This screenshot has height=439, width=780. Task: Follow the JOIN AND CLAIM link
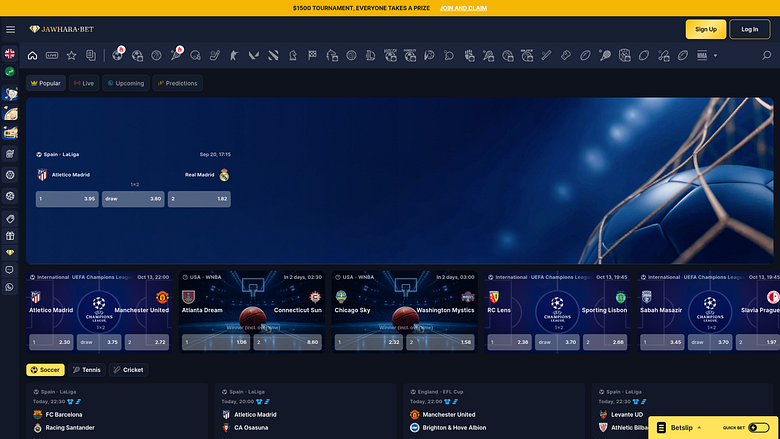463,8
